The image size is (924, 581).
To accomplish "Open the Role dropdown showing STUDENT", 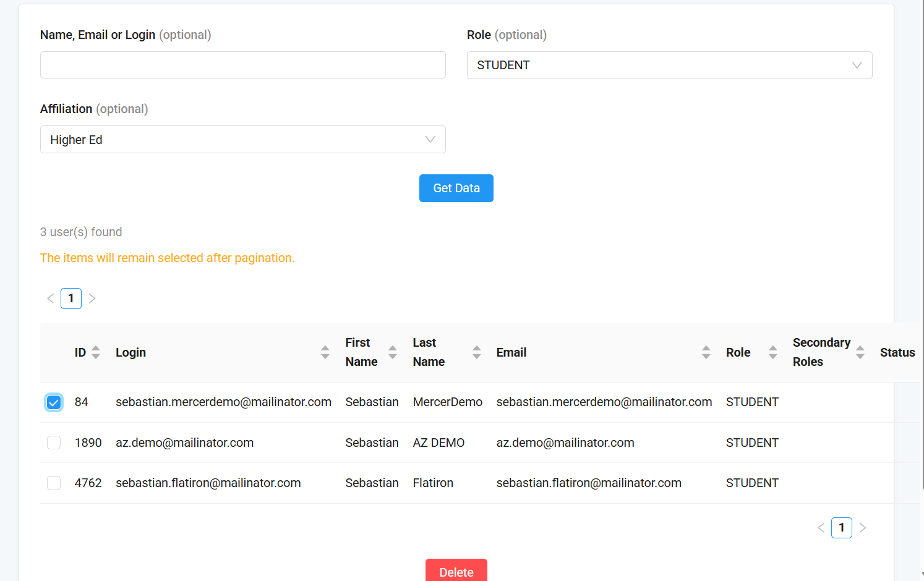I will [x=669, y=66].
